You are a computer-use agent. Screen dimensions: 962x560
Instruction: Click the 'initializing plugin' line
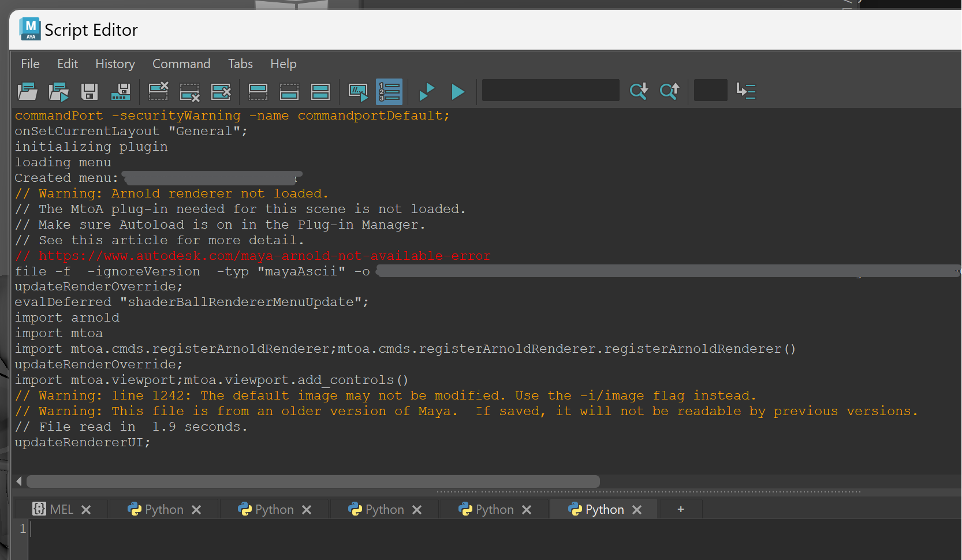pyautogui.click(x=91, y=147)
